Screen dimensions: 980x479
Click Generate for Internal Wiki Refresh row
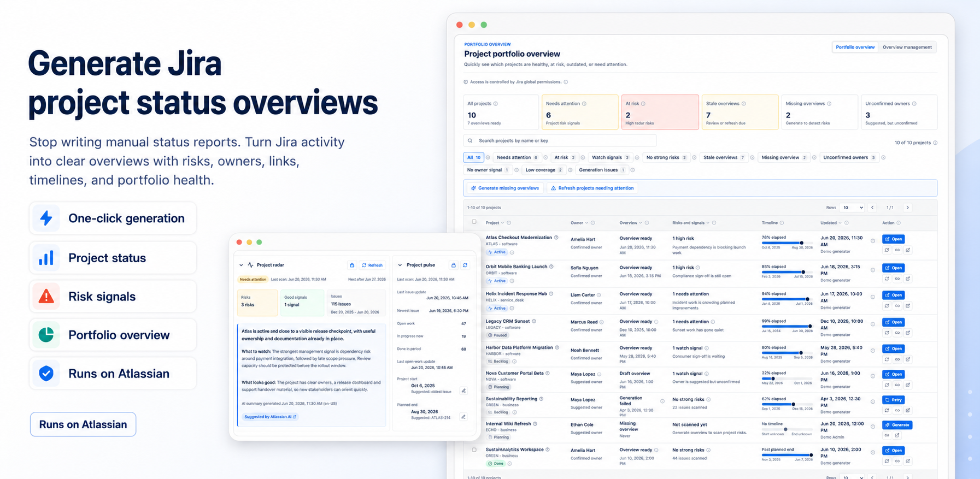tap(897, 425)
